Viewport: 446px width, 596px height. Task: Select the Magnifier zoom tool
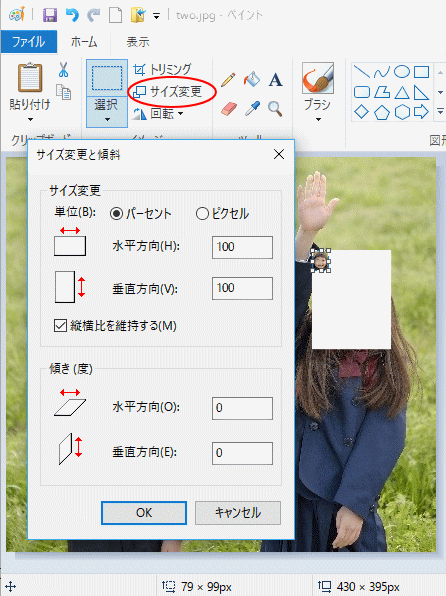(275, 109)
